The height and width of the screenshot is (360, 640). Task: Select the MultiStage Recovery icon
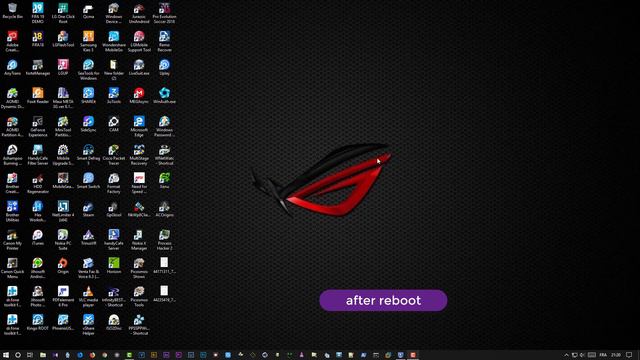[139, 154]
